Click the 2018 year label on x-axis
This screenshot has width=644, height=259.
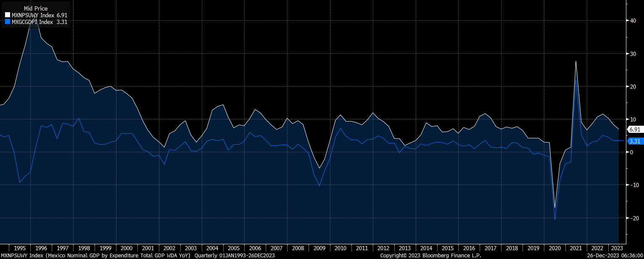(x=512, y=248)
